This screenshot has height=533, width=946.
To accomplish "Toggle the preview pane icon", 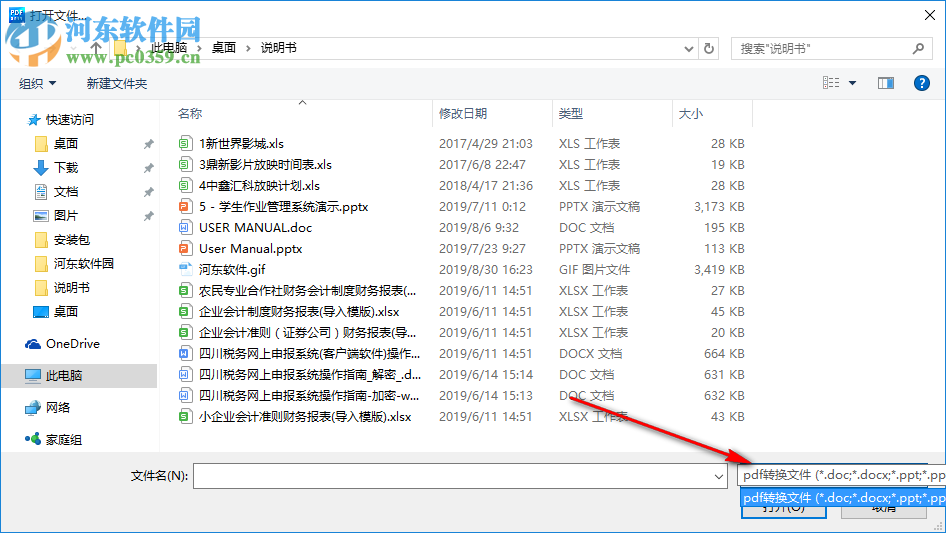I will (x=886, y=83).
